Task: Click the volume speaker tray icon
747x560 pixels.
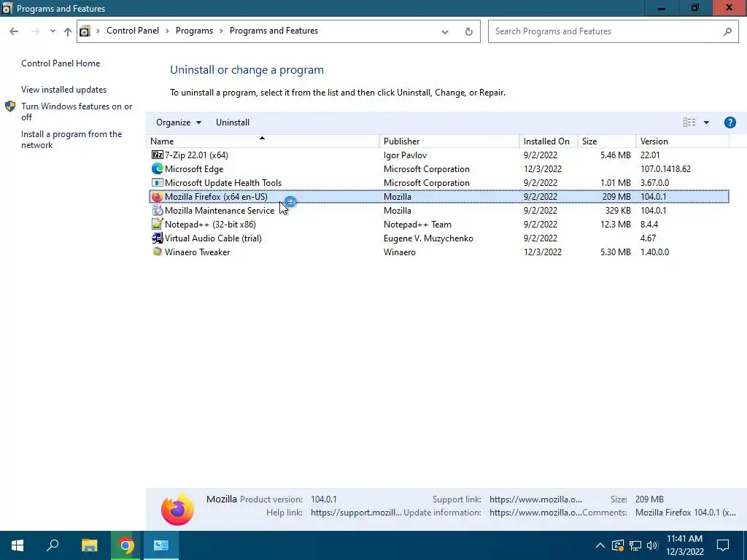Action: point(653,545)
